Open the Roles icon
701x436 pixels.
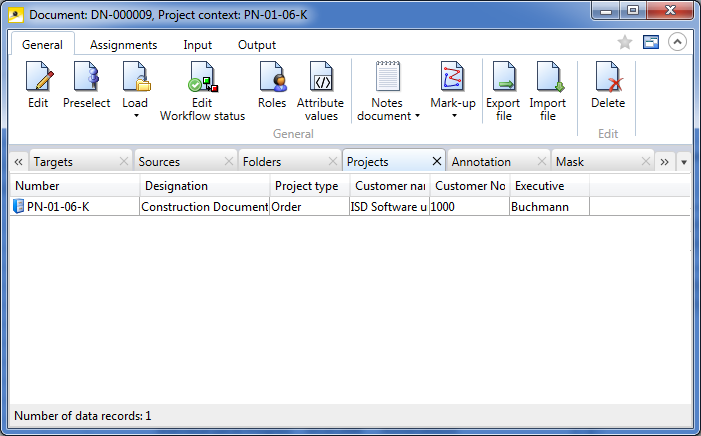coord(272,77)
